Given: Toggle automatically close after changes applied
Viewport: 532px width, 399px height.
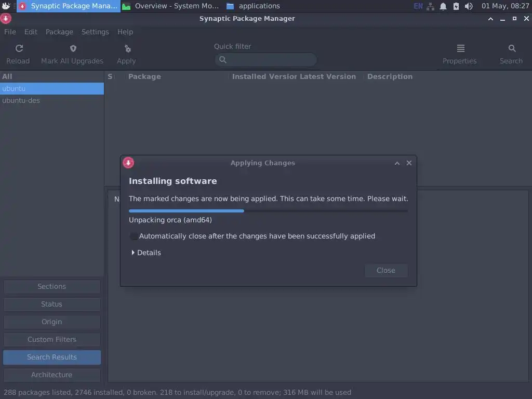Looking at the screenshot, I should click(x=134, y=236).
